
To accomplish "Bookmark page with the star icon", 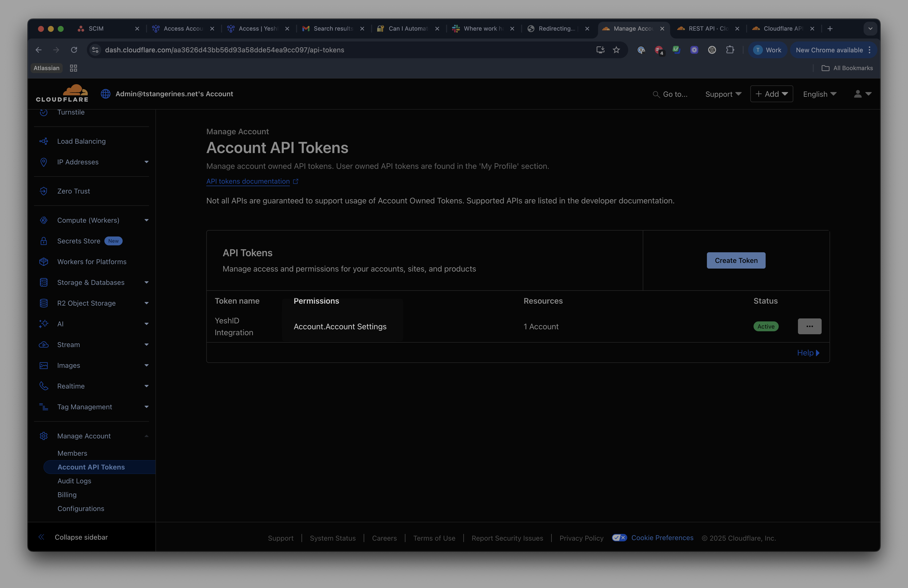I will (x=616, y=50).
